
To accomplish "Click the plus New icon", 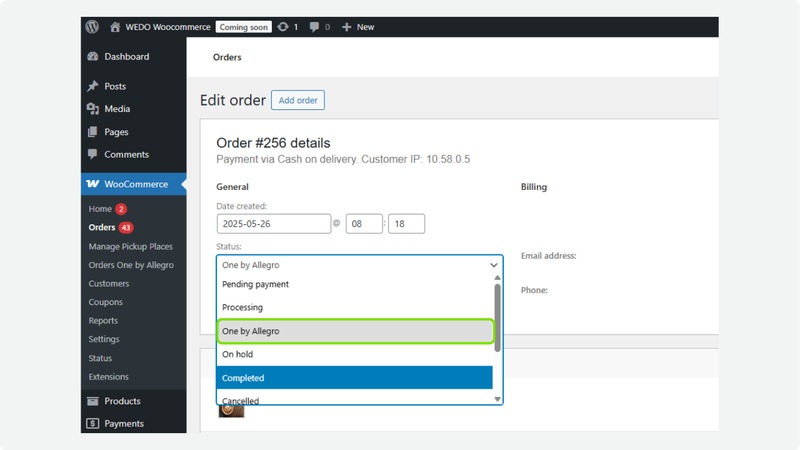I will 346,27.
